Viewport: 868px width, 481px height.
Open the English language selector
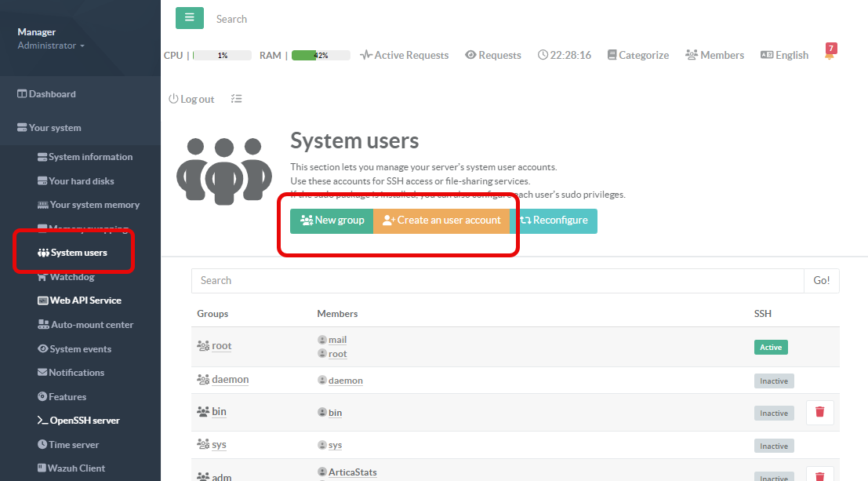[783, 55]
